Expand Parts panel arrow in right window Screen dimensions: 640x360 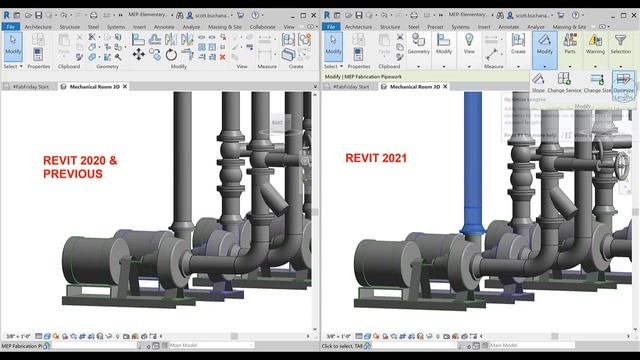click(x=570, y=67)
